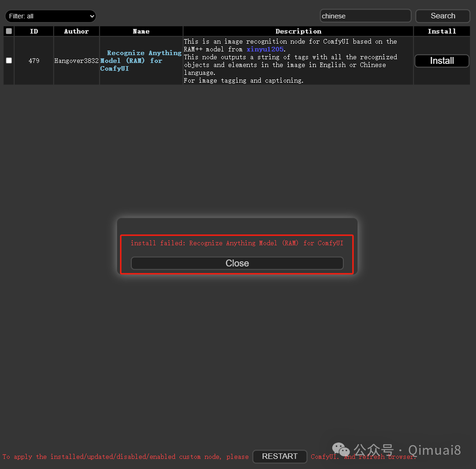This screenshot has width=476, height=469.
Task: Open the Filter: all dropdown
Action: pyautogui.click(x=50, y=16)
